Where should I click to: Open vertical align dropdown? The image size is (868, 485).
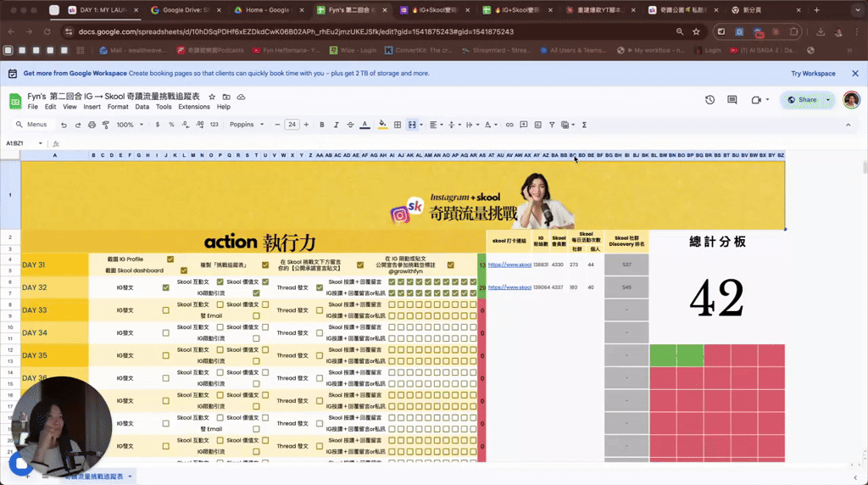(454, 125)
